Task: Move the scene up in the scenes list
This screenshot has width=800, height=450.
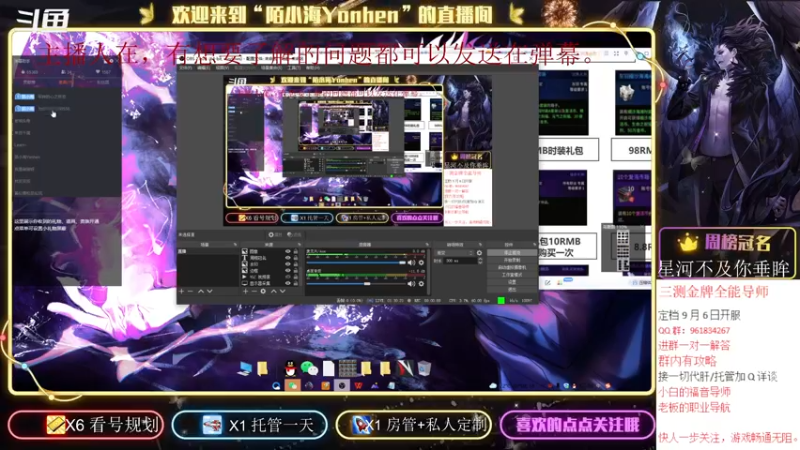Action: [x=201, y=291]
